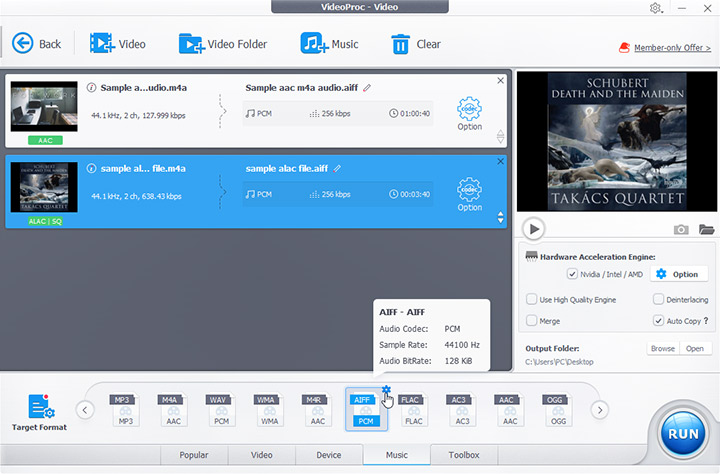720x474 pixels.
Task: Switch to the Toolbox tab
Action: click(x=464, y=455)
